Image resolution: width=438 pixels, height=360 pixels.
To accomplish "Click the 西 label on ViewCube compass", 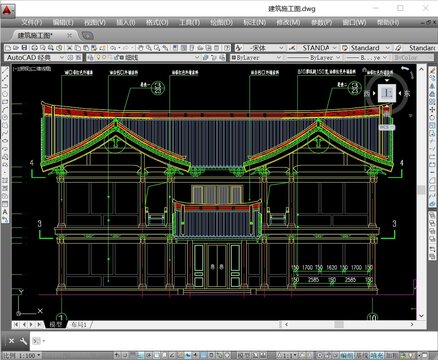I will pyautogui.click(x=367, y=93).
